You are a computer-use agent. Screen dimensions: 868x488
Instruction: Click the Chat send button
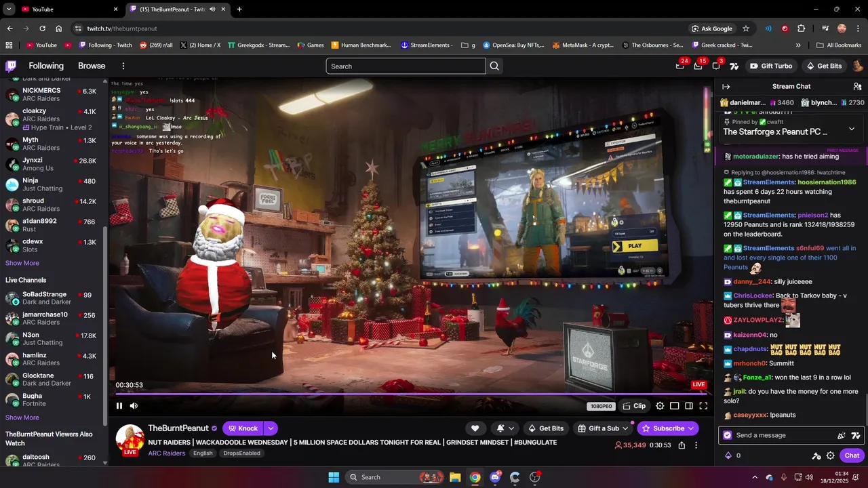pos(852,455)
